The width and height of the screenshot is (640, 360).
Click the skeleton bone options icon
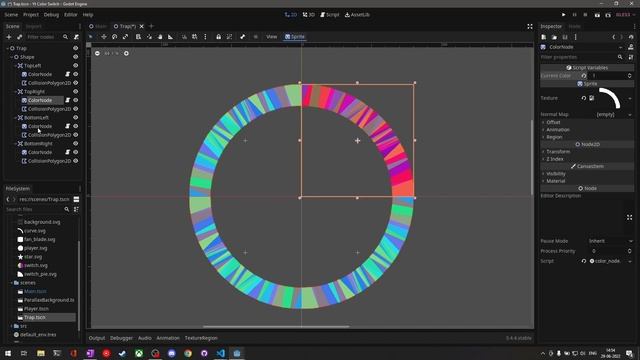coord(242,37)
